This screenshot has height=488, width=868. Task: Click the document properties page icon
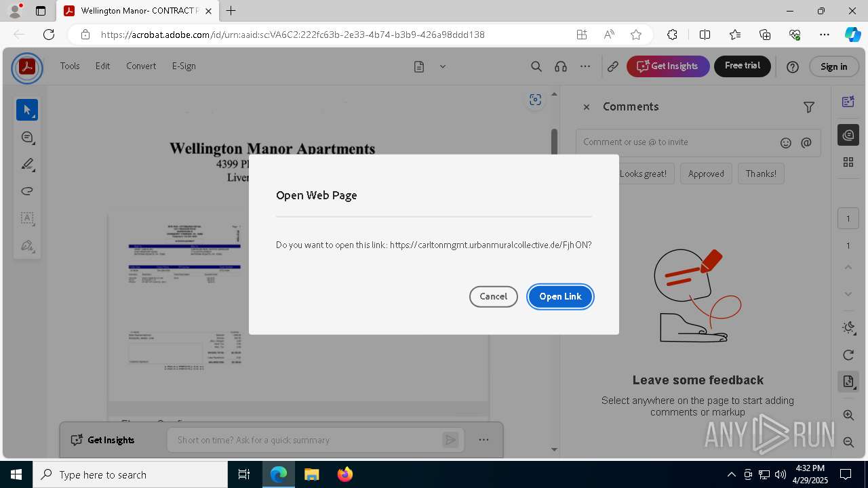pos(848,381)
